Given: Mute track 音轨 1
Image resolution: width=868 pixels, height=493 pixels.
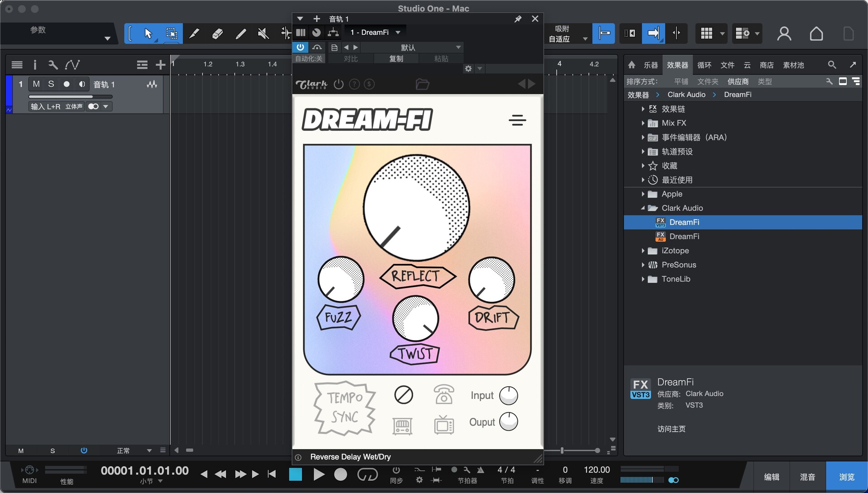Looking at the screenshot, I should click(37, 84).
